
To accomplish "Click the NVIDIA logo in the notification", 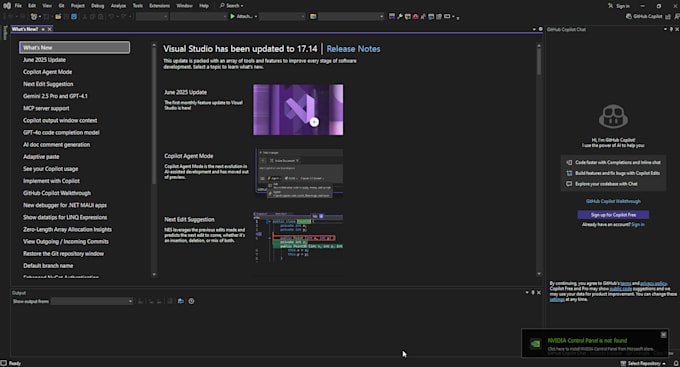I will 536,343.
